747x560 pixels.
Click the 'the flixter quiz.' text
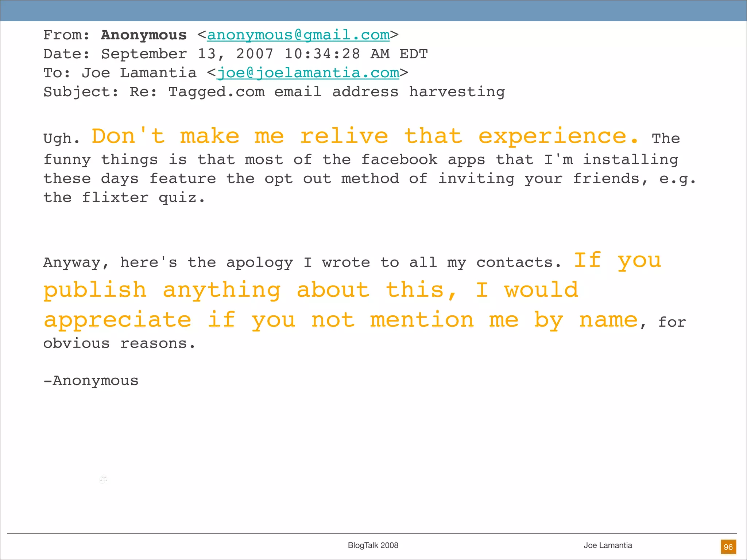[124, 198]
